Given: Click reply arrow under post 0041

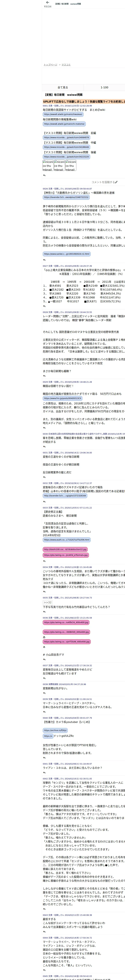Looking at the screenshot, I should click(x=44, y=773).
